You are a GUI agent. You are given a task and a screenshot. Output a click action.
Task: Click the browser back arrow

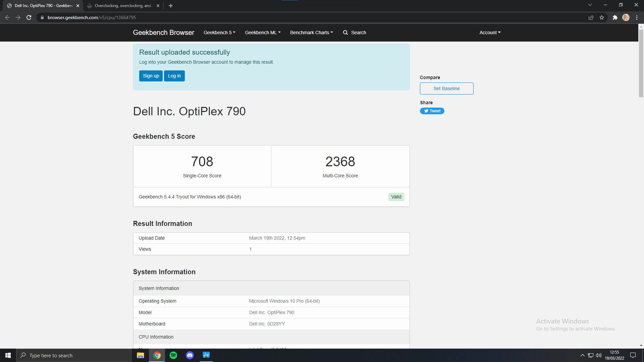tap(7, 17)
